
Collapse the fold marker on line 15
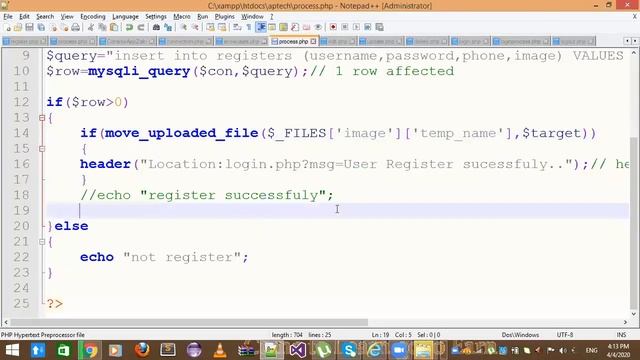click(42, 149)
